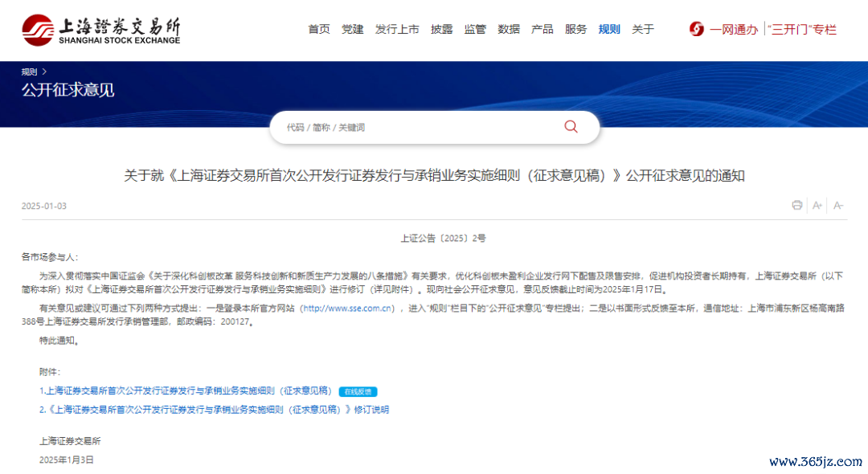The height and width of the screenshot is (474, 868).
Task: Click the notice title headline
Action: click(434, 176)
